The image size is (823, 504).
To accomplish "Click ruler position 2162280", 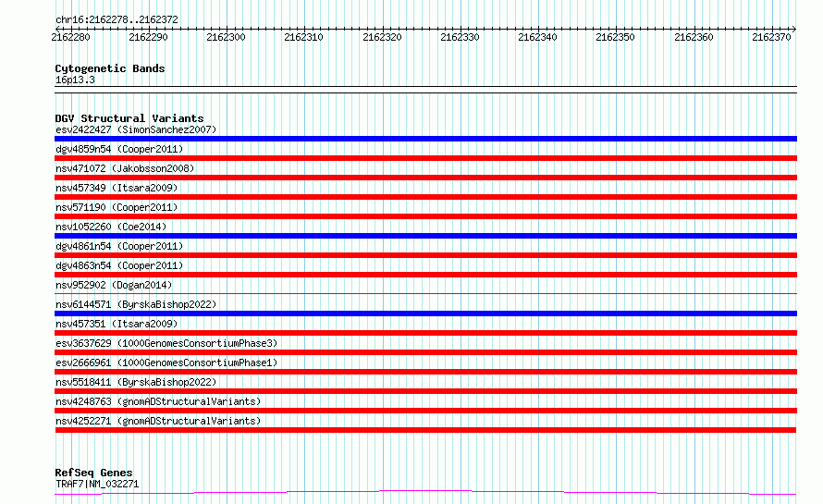I will click(x=70, y=37).
